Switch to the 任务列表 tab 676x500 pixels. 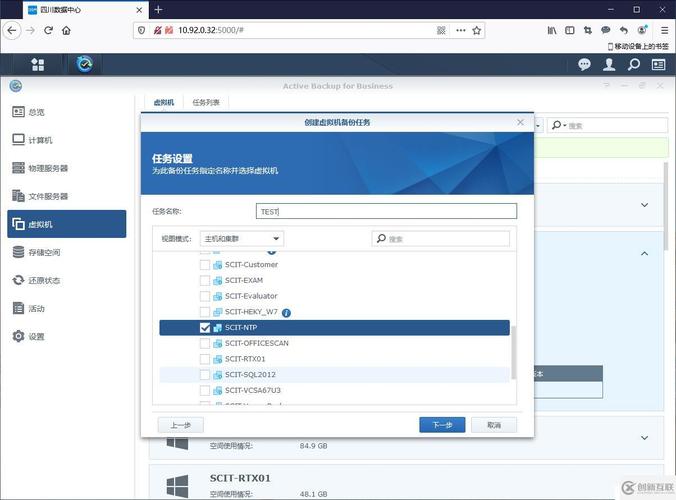207,102
